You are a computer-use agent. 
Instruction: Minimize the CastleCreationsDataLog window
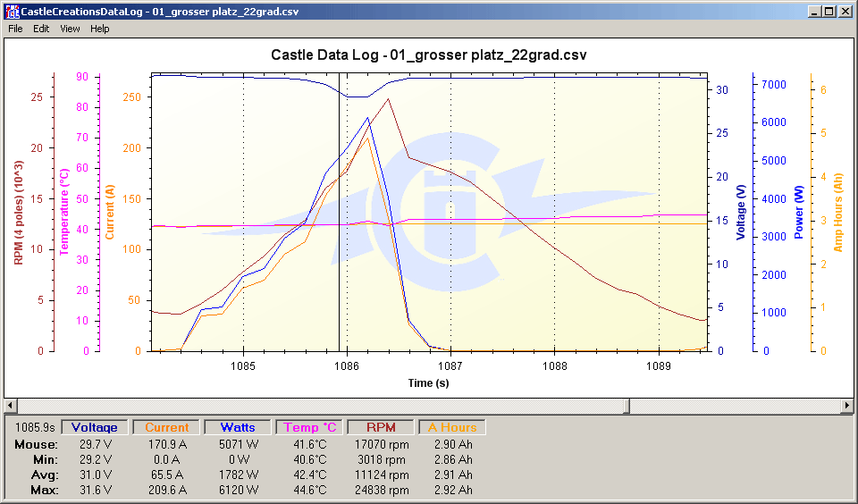tap(815, 11)
